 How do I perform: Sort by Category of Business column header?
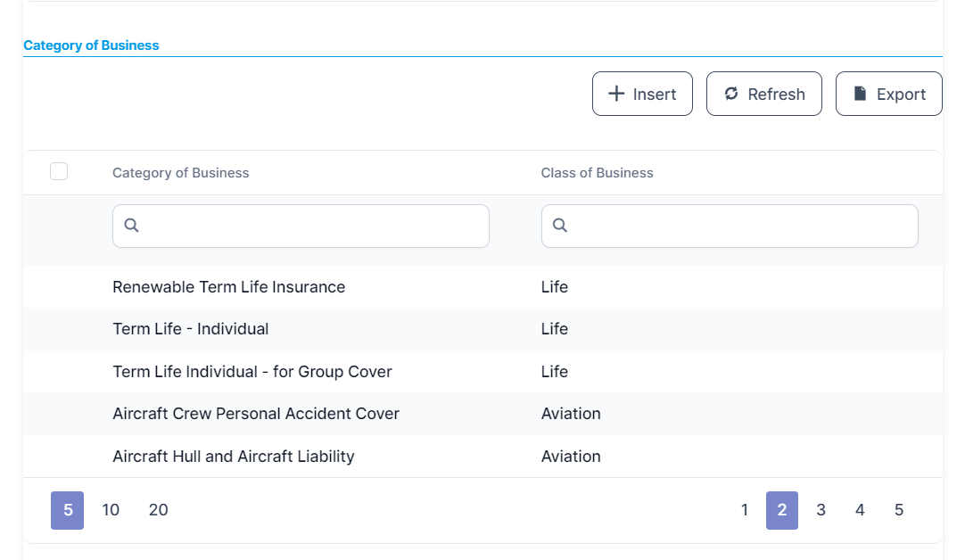click(181, 173)
